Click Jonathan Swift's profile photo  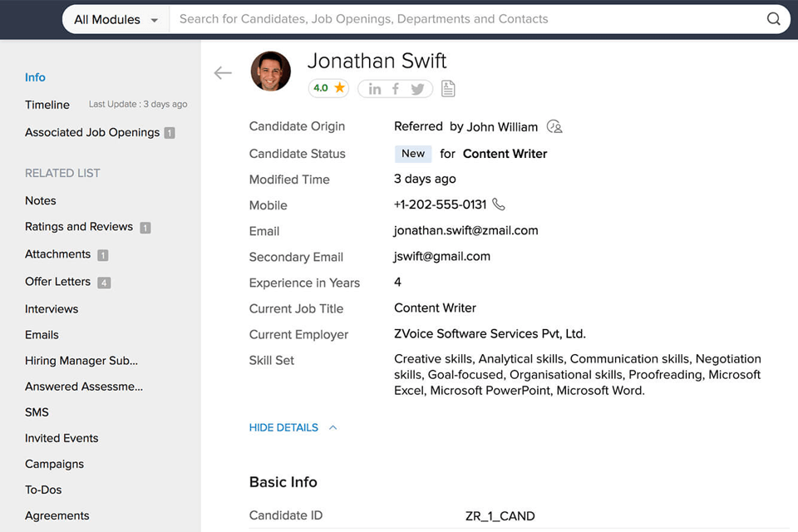click(x=271, y=71)
